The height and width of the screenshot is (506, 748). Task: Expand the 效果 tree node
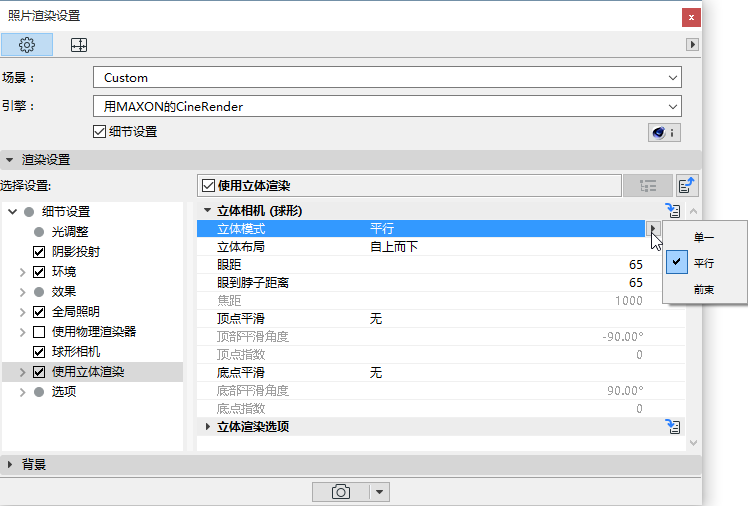point(22,292)
